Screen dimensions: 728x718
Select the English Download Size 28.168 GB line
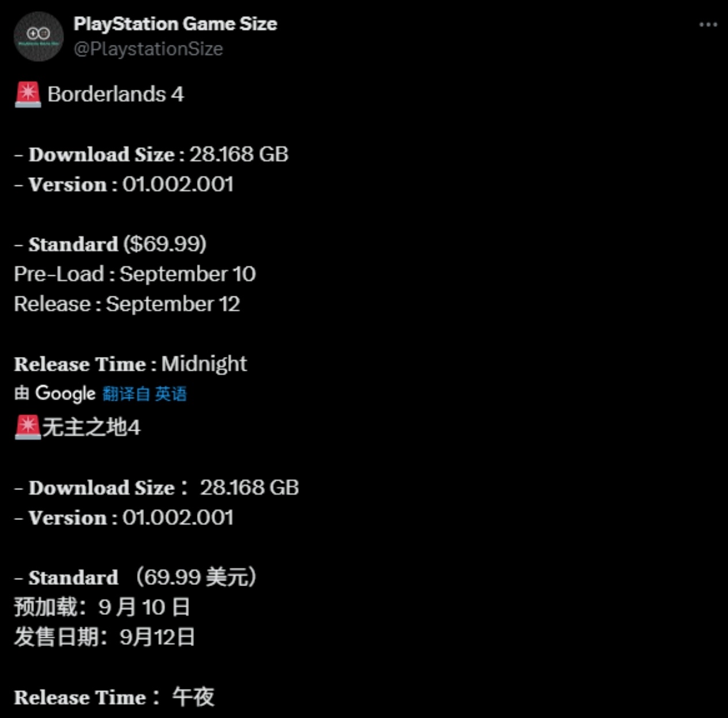coord(151,154)
